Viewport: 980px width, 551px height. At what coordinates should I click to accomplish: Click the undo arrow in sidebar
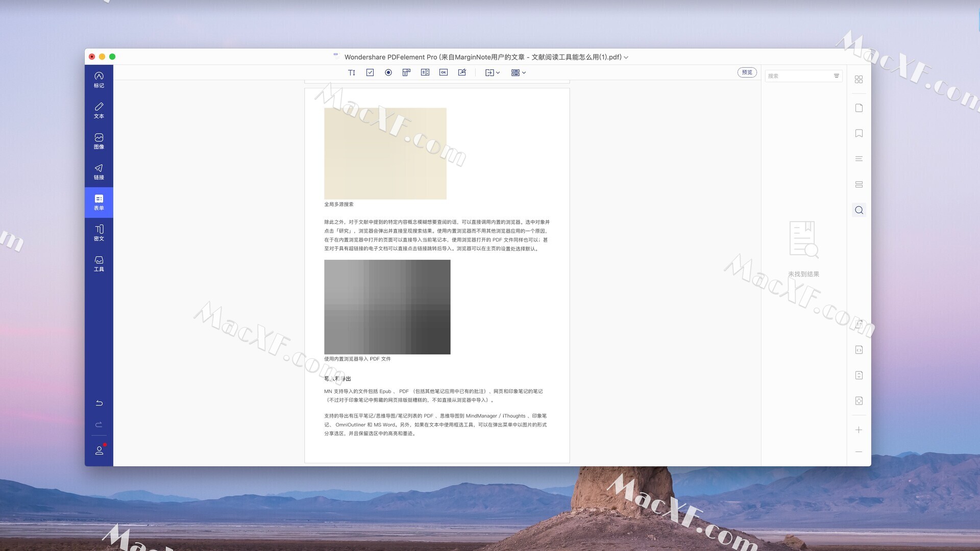(99, 403)
